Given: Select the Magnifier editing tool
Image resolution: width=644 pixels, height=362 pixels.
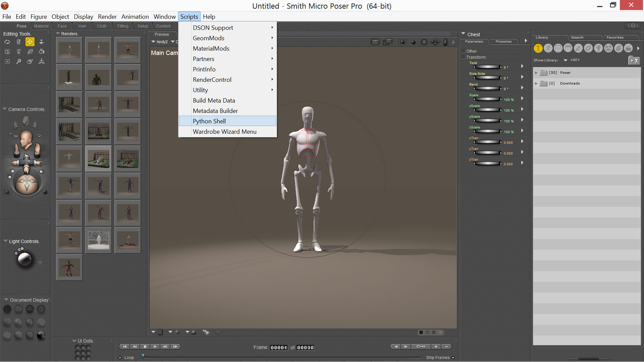Looking at the screenshot, I should (x=18, y=61).
